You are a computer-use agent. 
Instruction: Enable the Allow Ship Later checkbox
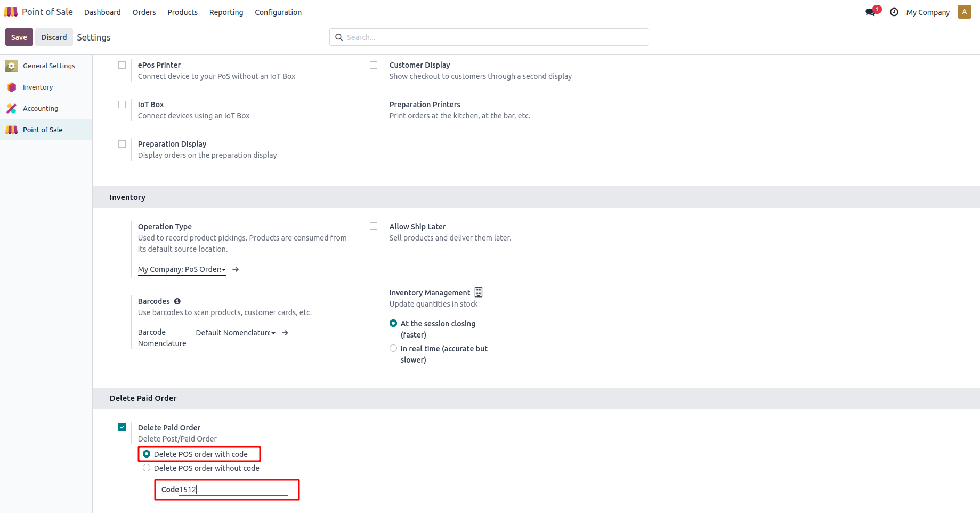374,226
